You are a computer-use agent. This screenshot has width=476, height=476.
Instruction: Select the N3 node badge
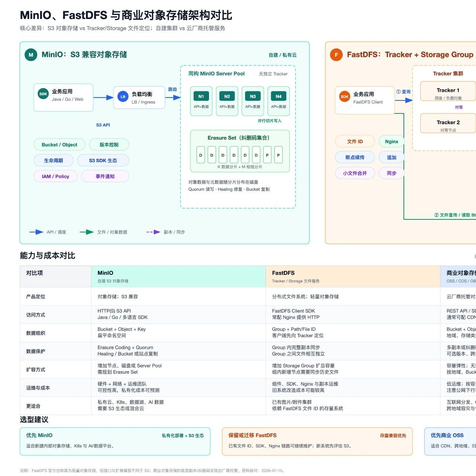pyautogui.click(x=253, y=96)
